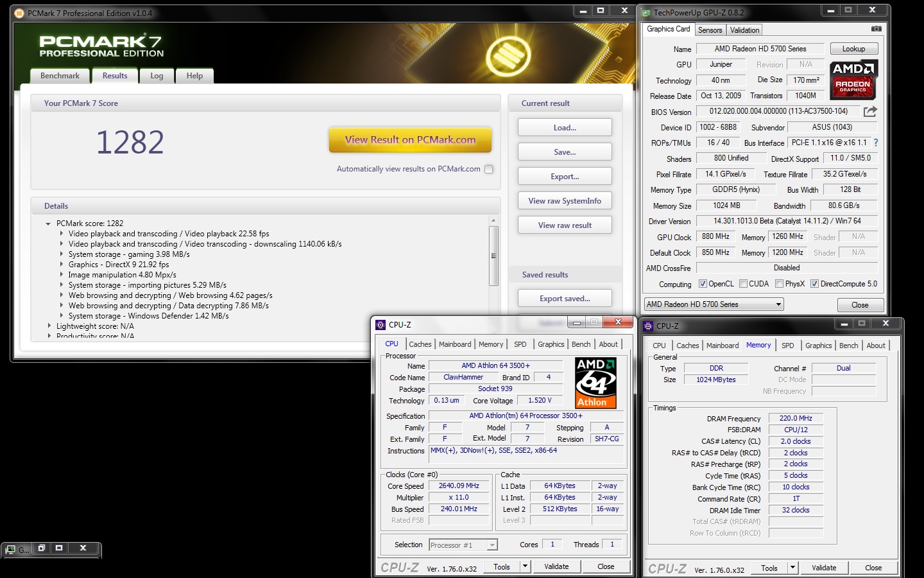Click the CPU-Z app icon in the CPU window

coord(381,325)
